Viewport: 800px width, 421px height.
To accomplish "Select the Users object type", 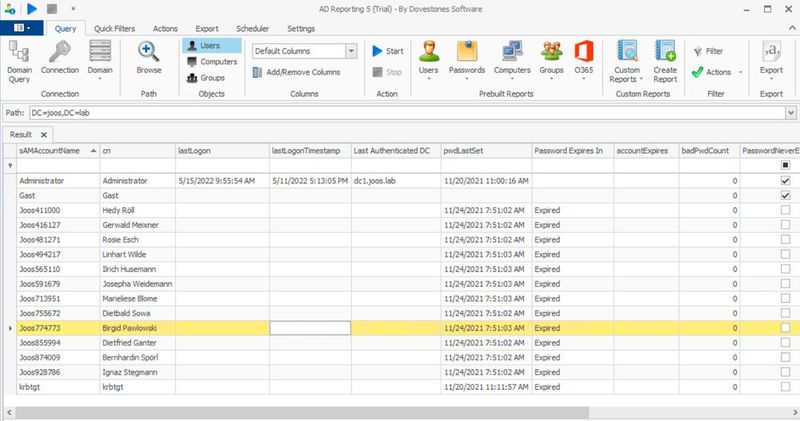I will coord(211,45).
